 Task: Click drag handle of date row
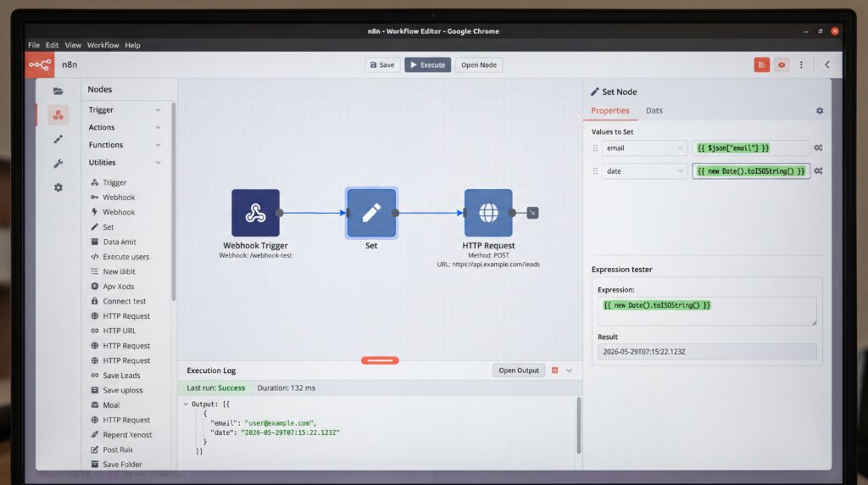tap(596, 171)
